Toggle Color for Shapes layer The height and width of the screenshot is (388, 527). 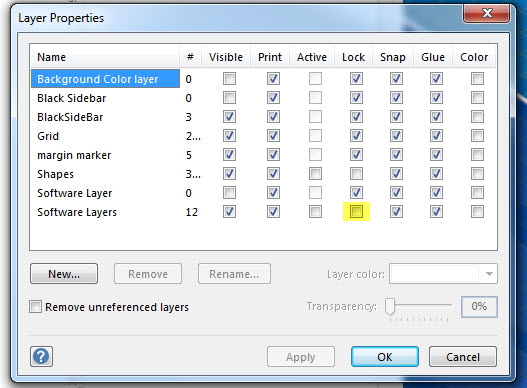[x=477, y=174]
